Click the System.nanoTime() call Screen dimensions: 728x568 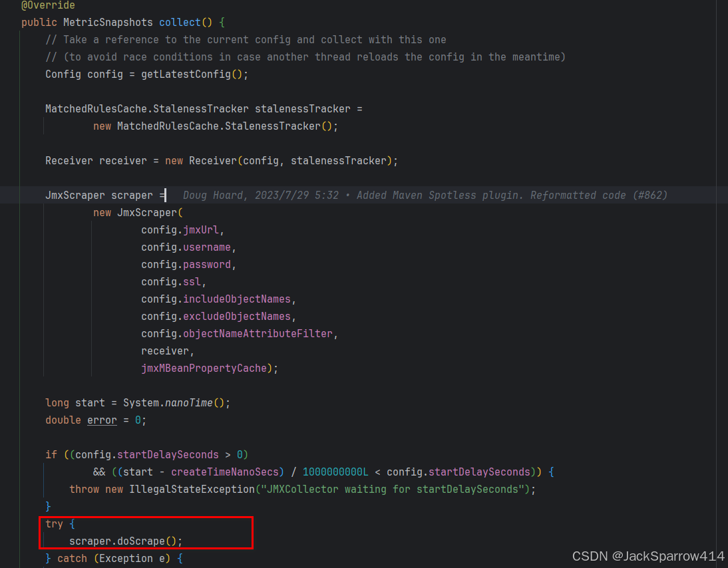click(x=174, y=403)
